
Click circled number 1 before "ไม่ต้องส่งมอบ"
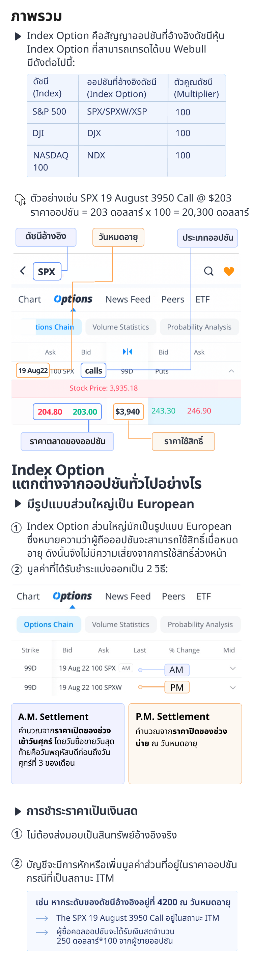[17, 834]
